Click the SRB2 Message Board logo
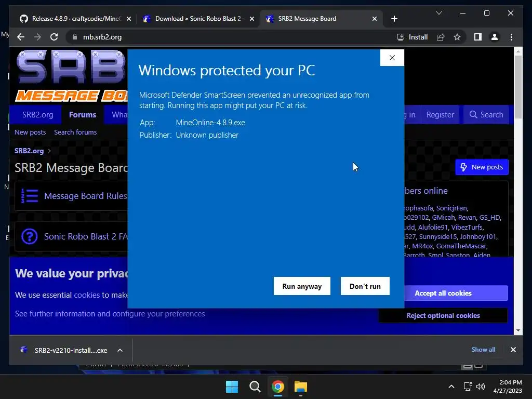This screenshot has width=532, height=399. pos(71,76)
